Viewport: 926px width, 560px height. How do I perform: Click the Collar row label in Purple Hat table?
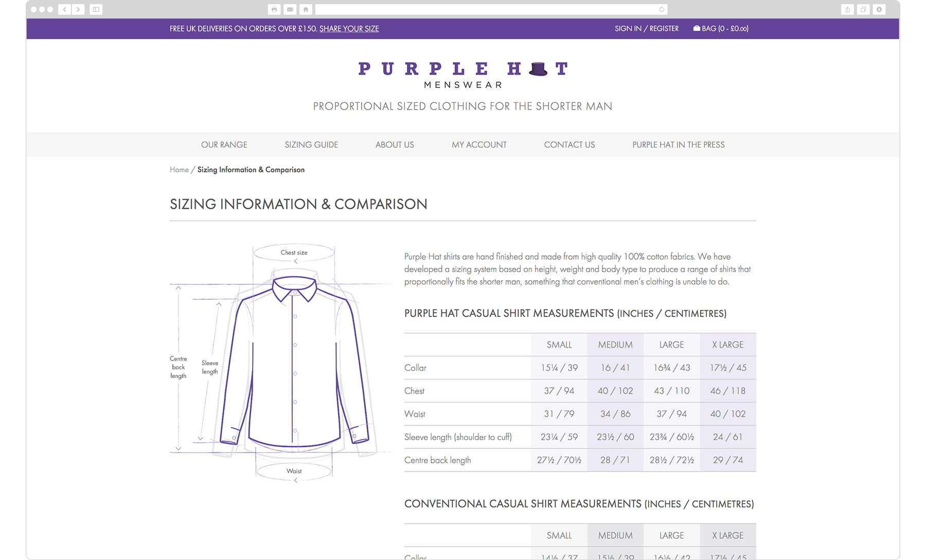[x=415, y=368]
